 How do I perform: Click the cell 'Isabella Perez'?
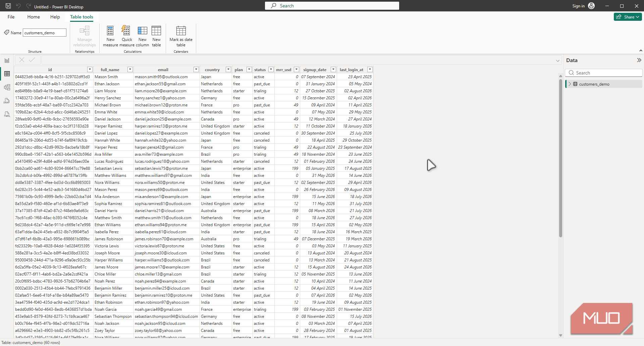[x=113, y=232]
